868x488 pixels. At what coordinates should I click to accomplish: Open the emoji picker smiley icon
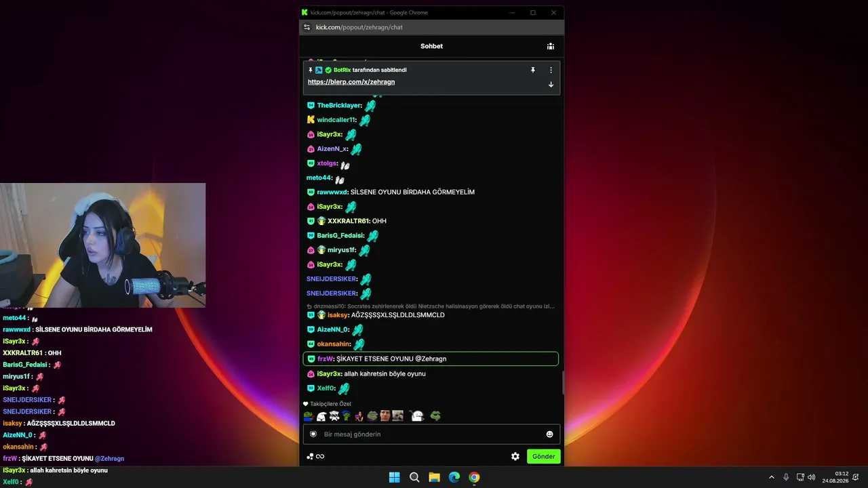click(x=549, y=434)
